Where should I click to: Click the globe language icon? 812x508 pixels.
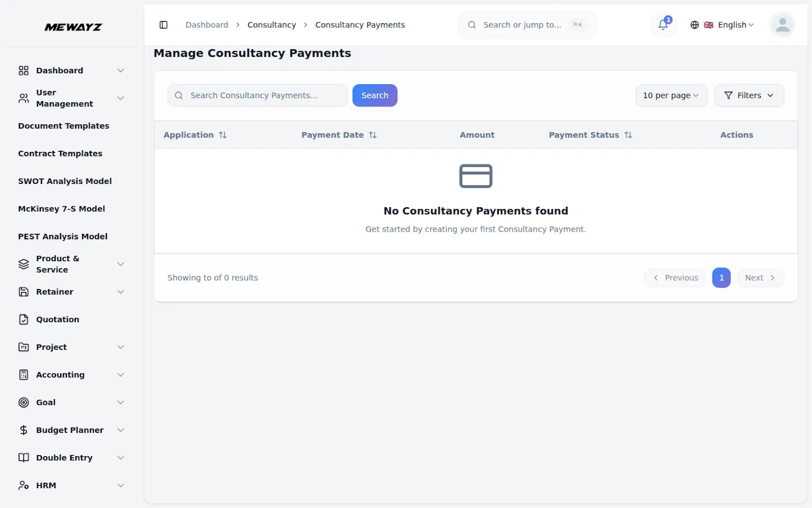click(695, 25)
